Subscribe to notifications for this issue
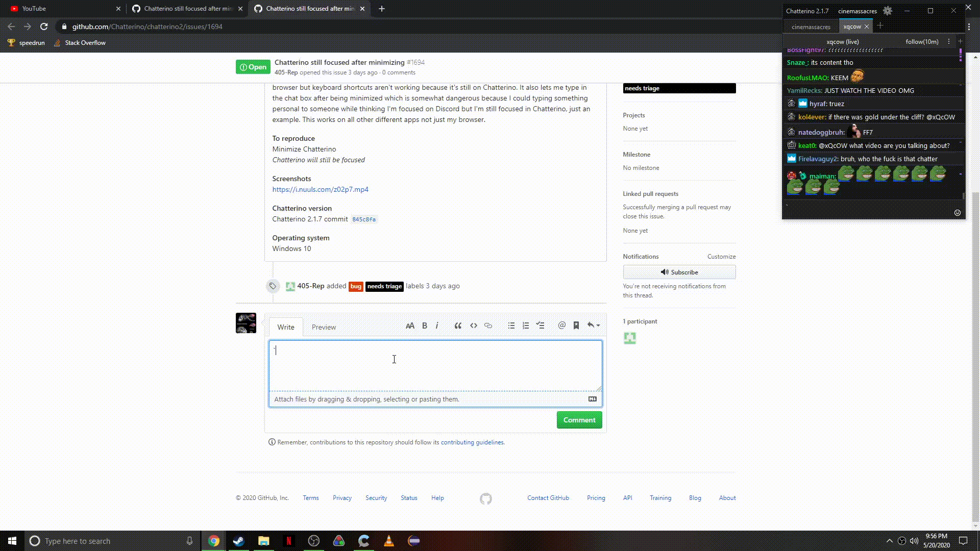 (x=679, y=272)
